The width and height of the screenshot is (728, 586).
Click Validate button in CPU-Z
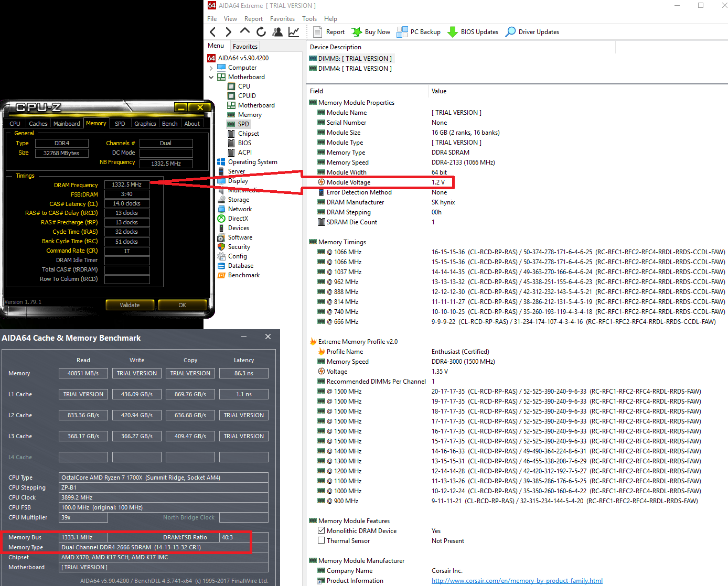coord(130,305)
